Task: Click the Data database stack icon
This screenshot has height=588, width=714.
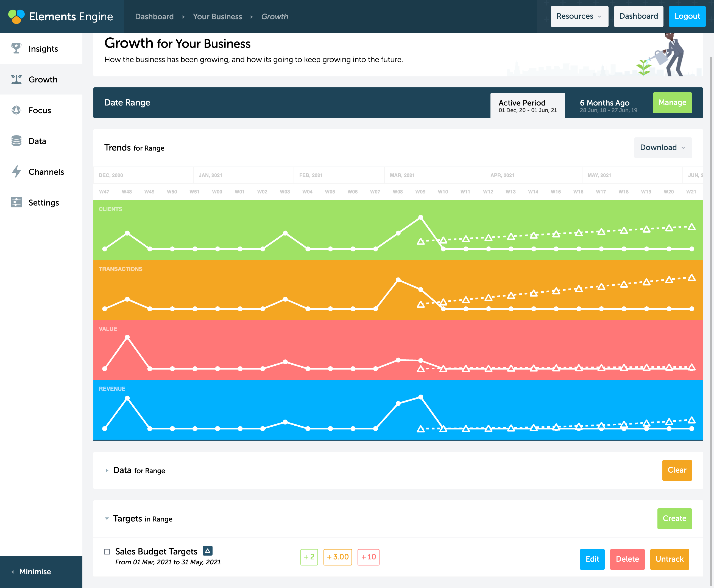Action: click(x=16, y=141)
